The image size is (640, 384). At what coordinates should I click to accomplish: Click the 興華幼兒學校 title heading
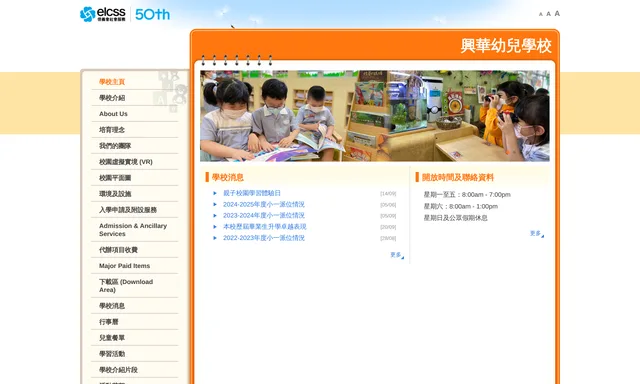[x=506, y=46]
